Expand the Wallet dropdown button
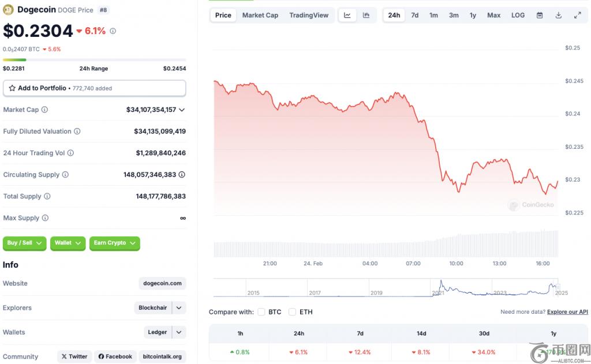The width and height of the screenshot is (591, 364). pyautogui.click(x=68, y=243)
